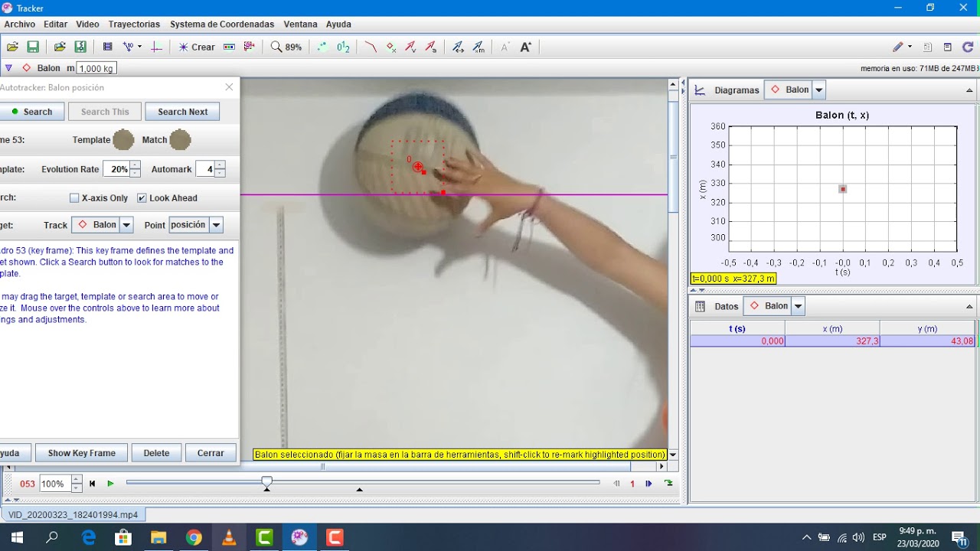Click the Search button
This screenshot has width=980, height=551.
tap(31, 112)
